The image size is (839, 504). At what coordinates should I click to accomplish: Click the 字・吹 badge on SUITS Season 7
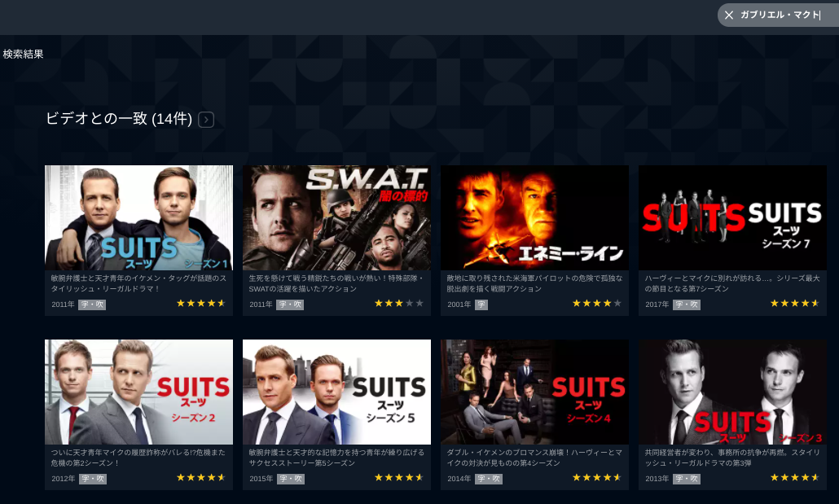(687, 305)
